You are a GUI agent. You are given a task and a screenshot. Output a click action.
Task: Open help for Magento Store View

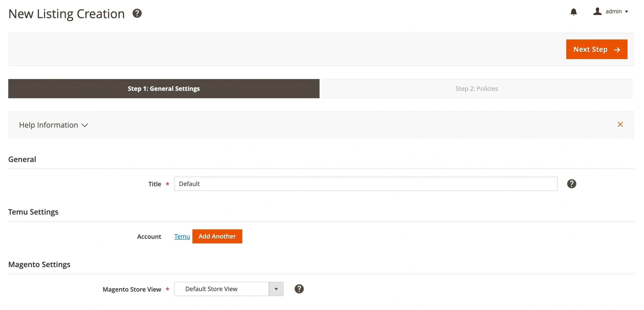pos(299,289)
